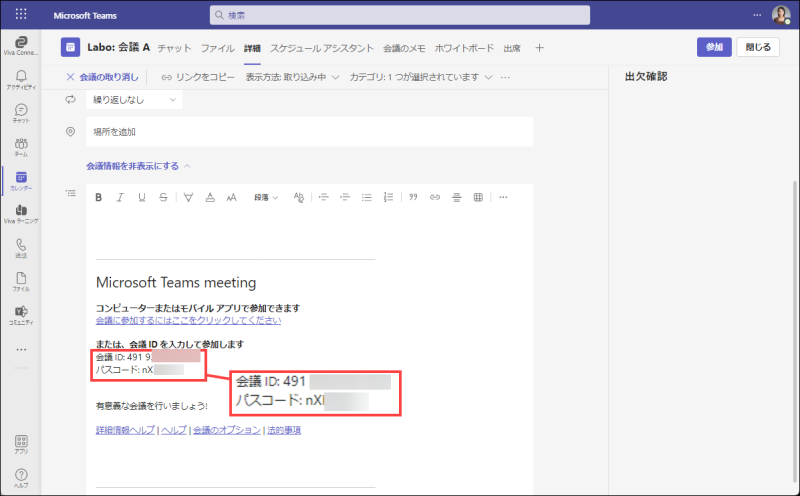
Task: Open the スケジュール アシスタント tab
Action: click(x=322, y=48)
